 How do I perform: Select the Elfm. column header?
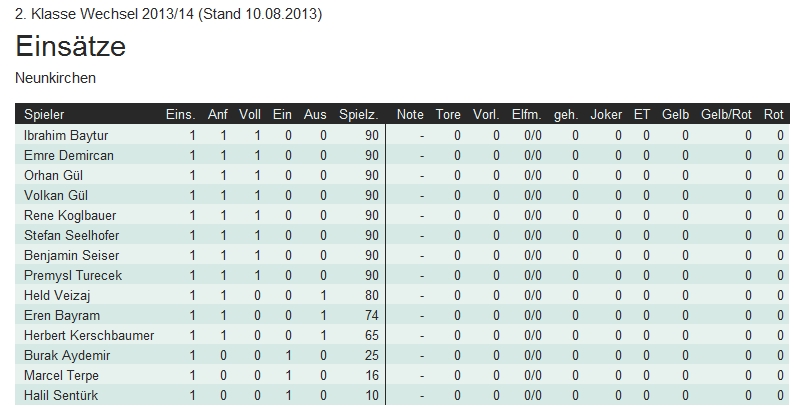(526, 115)
